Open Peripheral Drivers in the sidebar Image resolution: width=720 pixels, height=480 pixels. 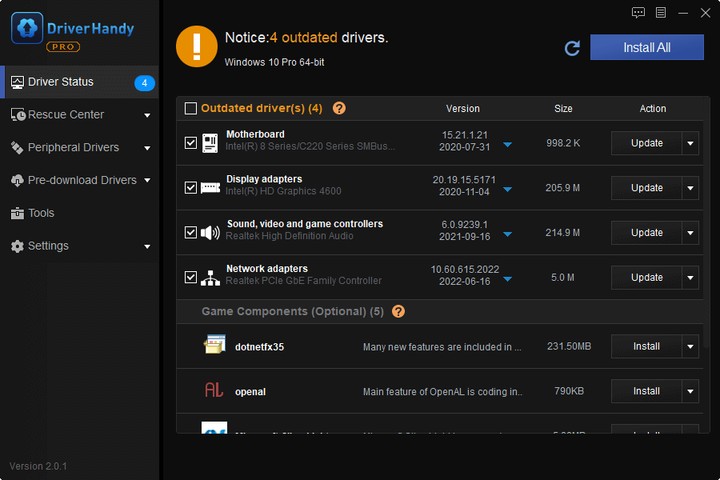point(79,147)
